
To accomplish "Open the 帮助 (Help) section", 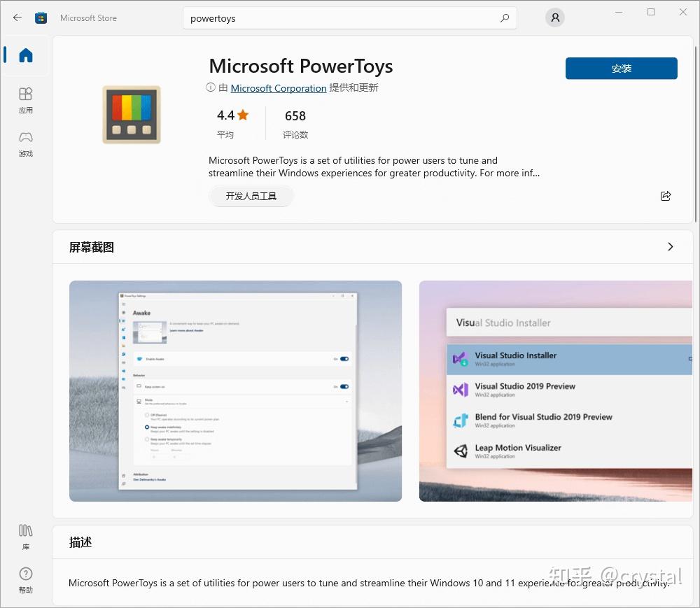I will [25, 581].
